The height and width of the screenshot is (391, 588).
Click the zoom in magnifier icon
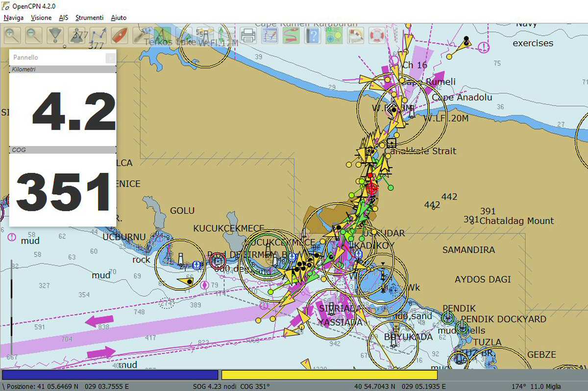[x=13, y=35]
